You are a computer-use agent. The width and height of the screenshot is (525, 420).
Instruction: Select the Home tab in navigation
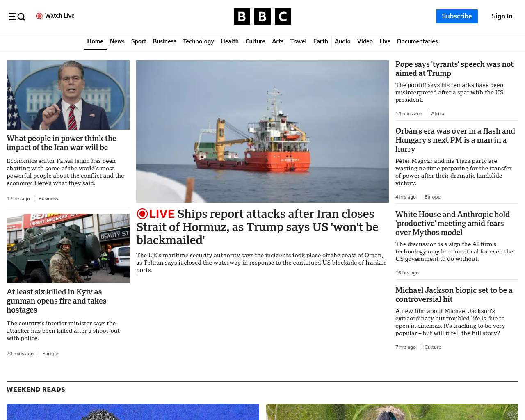95,41
